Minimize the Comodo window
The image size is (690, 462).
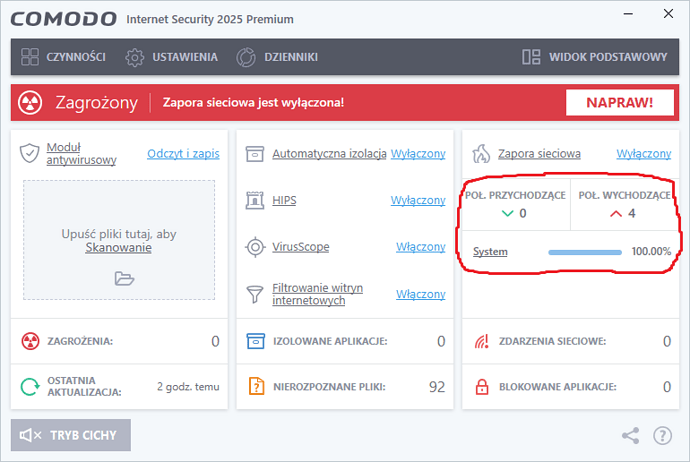628,14
